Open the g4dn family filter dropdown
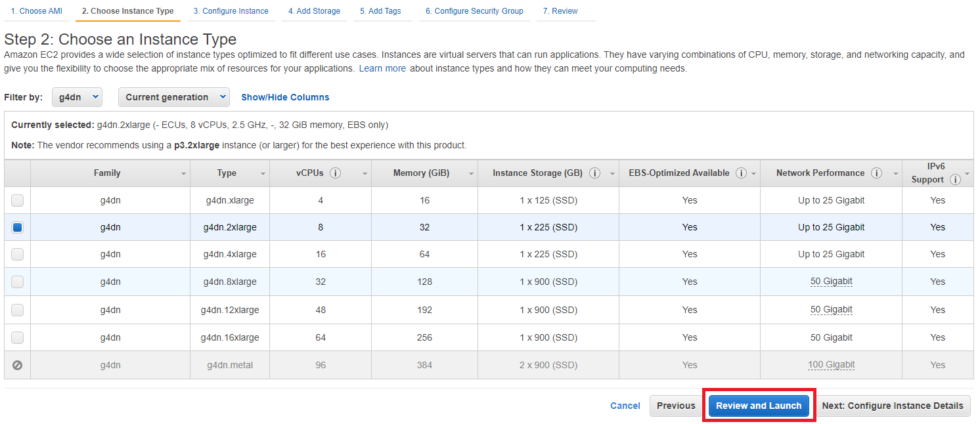 point(78,97)
